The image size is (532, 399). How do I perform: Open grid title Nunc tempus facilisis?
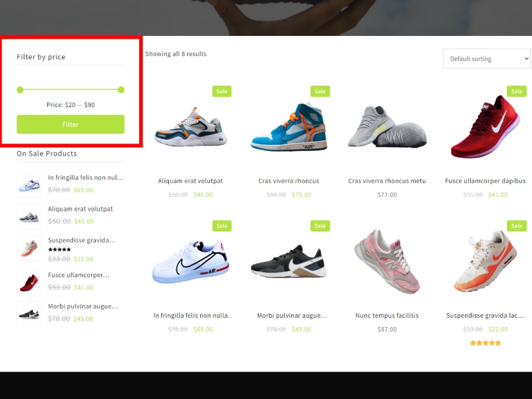coord(387,315)
